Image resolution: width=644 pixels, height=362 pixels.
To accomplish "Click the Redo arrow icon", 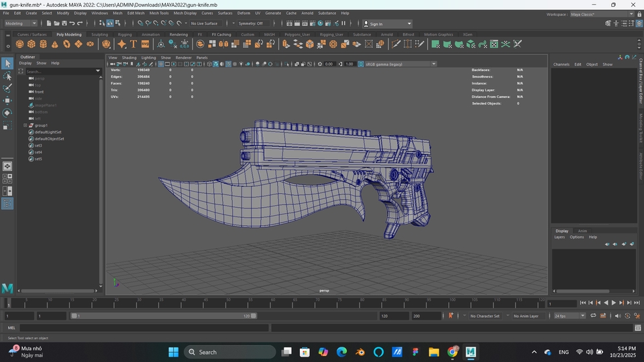I will (80, 23).
